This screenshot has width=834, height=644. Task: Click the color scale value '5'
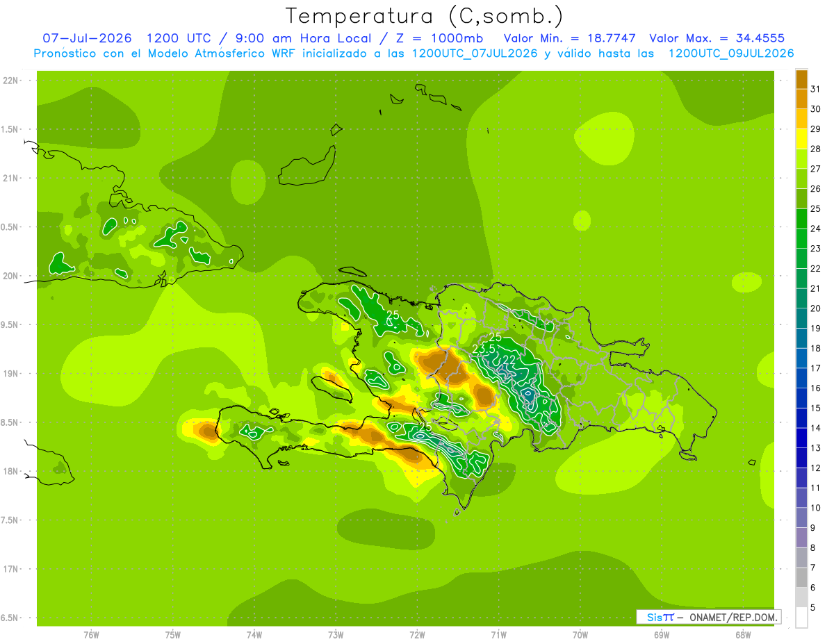coord(813,608)
